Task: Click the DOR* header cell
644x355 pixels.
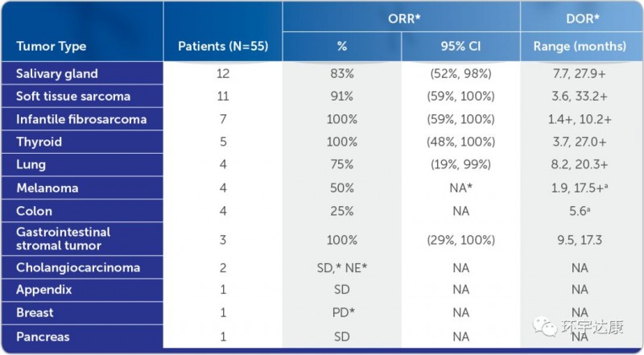Action: pos(579,16)
